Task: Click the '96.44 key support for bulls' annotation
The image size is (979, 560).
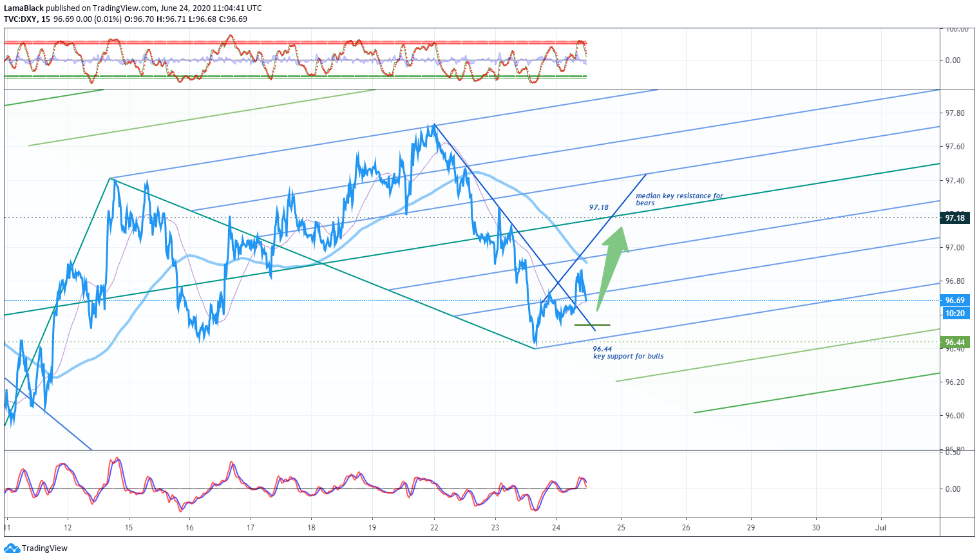Action: coord(628,353)
